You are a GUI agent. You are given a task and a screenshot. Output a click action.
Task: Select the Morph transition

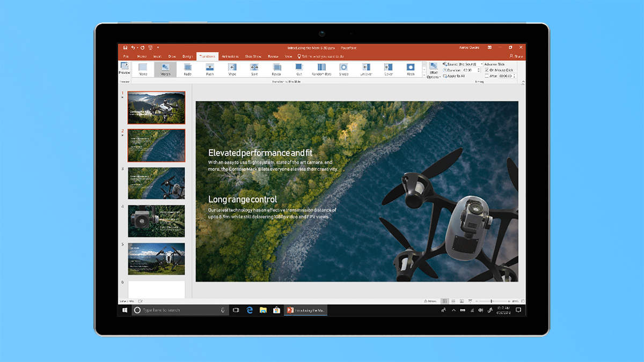tap(166, 68)
